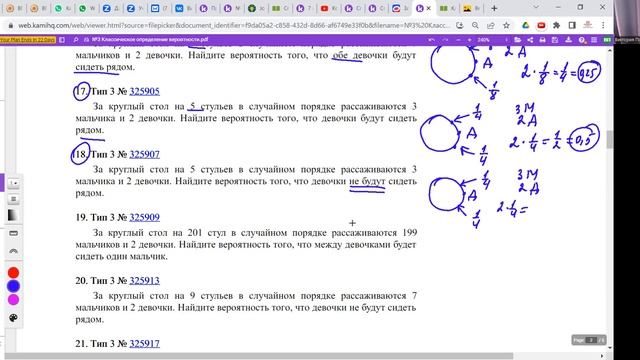Click the Kami print icon
640x360 pixels.
pyautogui.click(x=542, y=40)
